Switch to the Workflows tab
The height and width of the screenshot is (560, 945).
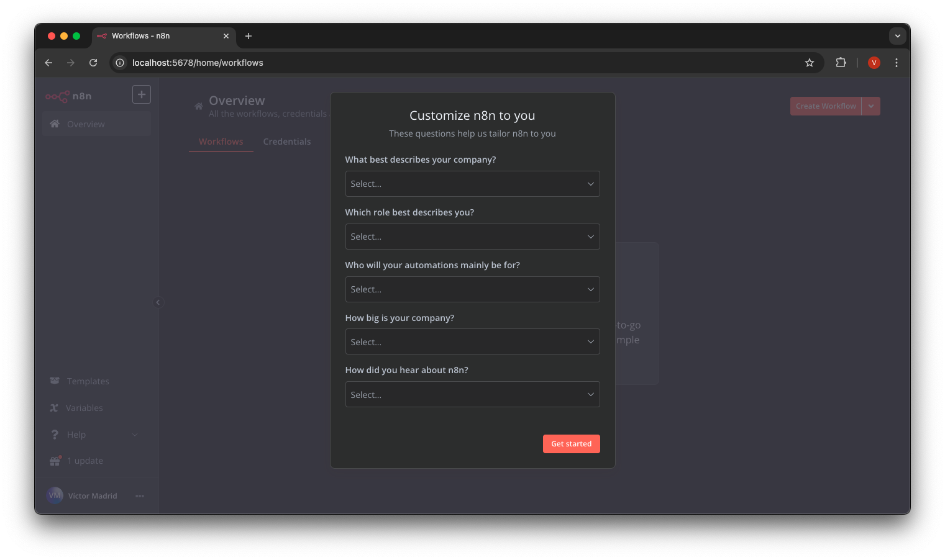tap(221, 142)
